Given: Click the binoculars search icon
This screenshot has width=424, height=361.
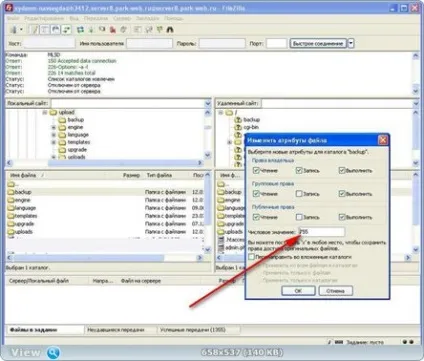Looking at the screenshot, I should 170,30.
